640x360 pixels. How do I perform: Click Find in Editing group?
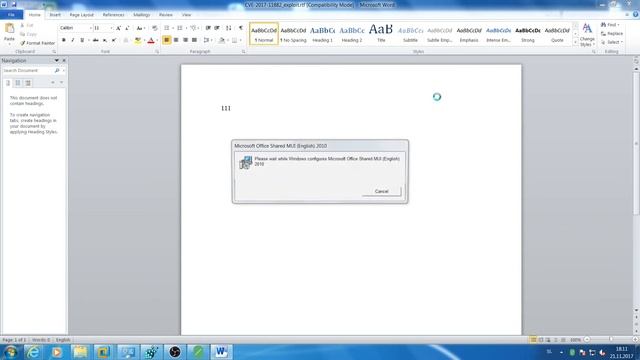coord(610,25)
